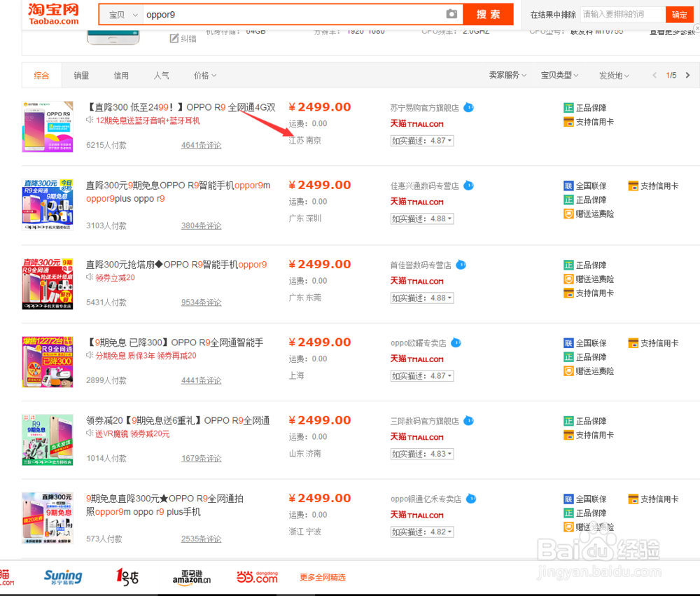
Task: Open the oppo银通亿禾专卖店 store link
Action: tap(426, 499)
